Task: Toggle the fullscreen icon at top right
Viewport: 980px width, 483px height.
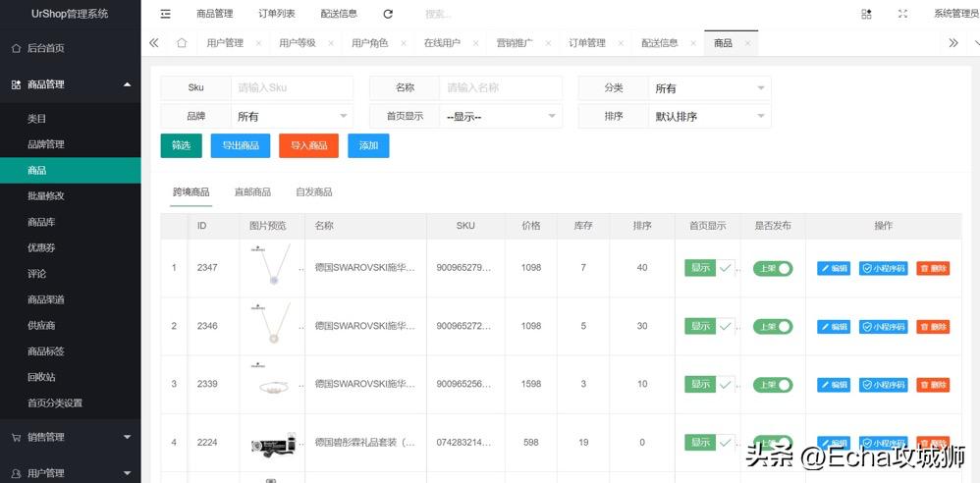Action: click(x=902, y=14)
